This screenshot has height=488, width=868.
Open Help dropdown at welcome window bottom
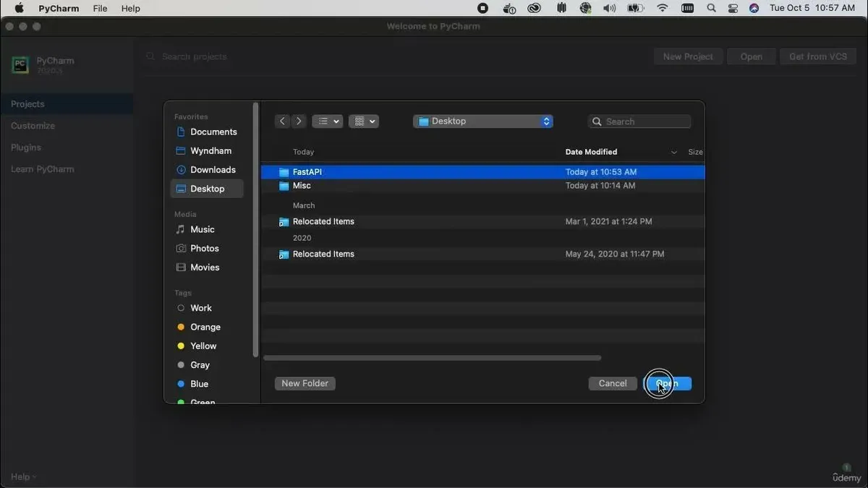(24, 476)
